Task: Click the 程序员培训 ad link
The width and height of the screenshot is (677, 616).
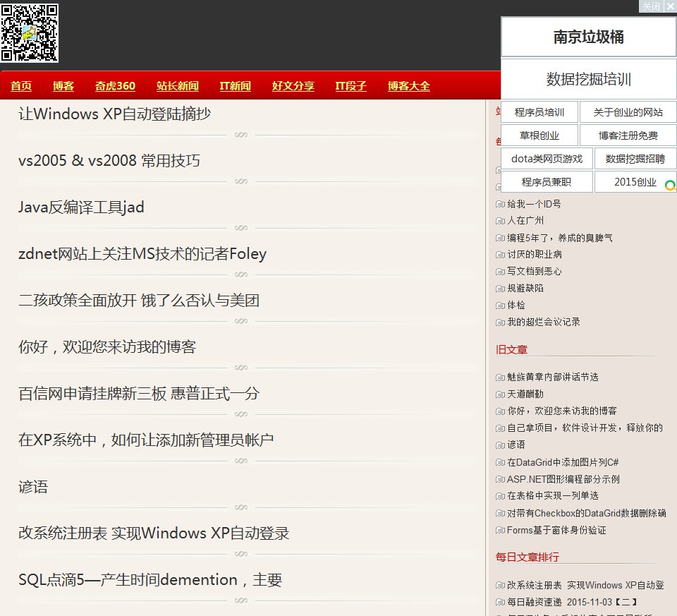Action: [x=539, y=112]
